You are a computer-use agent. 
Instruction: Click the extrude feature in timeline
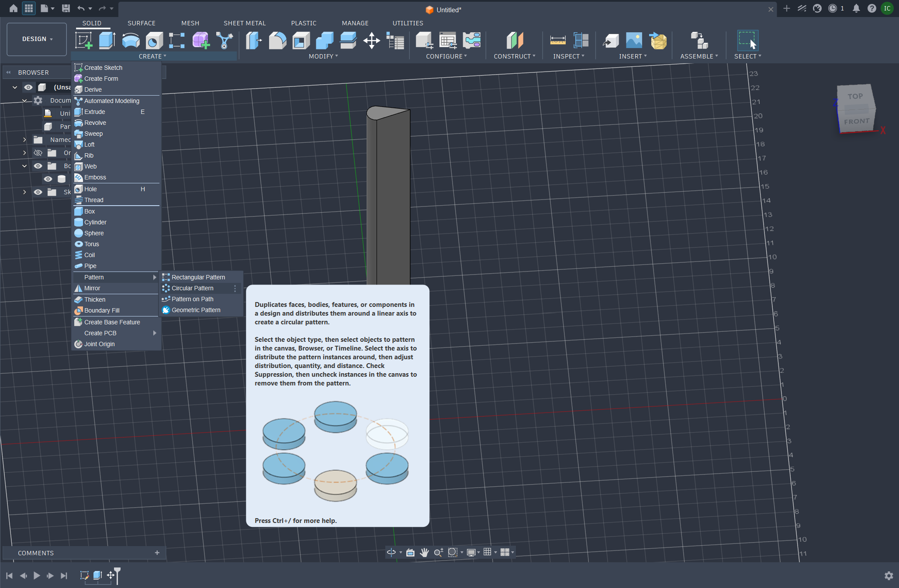click(x=97, y=575)
